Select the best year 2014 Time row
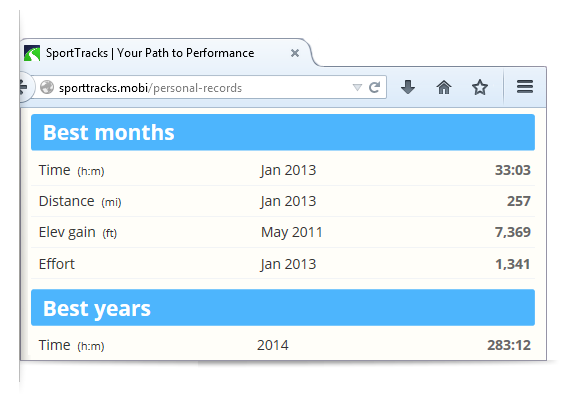The image size is (562, 394). pos(283,345)
